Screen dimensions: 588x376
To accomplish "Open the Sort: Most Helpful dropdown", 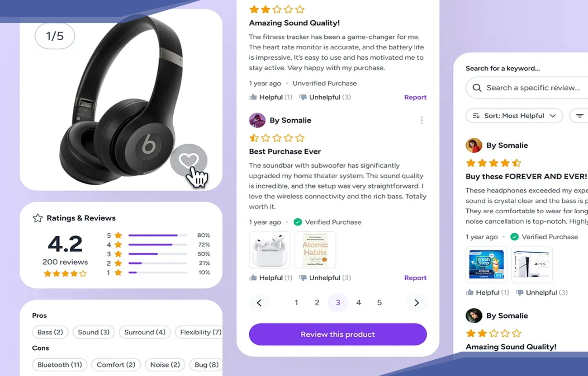I will point(514,116).
